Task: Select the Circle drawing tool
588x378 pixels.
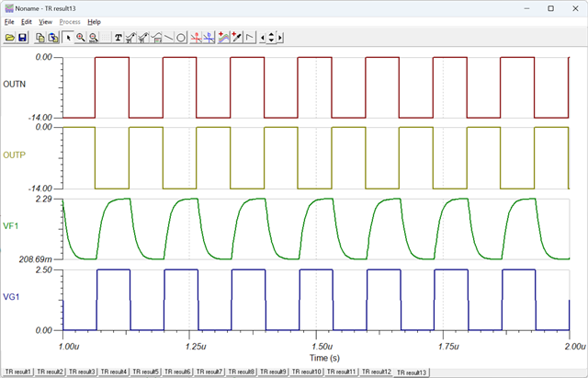Action: (x=181, y=38)
